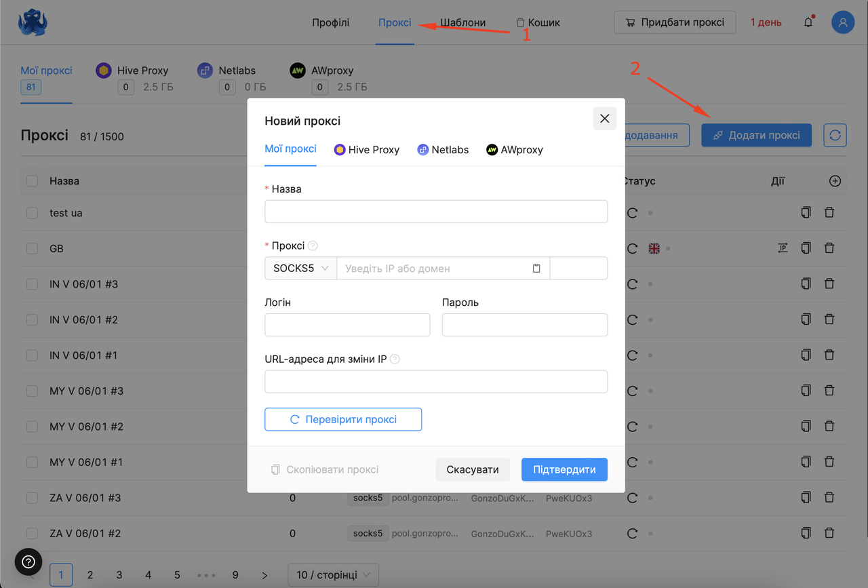Expand the 10 / сторінці page size dropdown

pos(333,575)
